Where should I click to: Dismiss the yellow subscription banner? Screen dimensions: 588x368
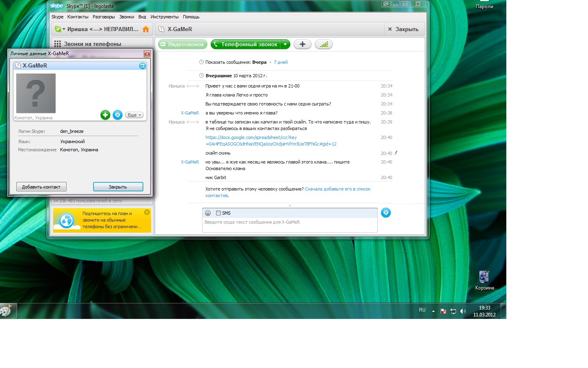pos(147,212)
